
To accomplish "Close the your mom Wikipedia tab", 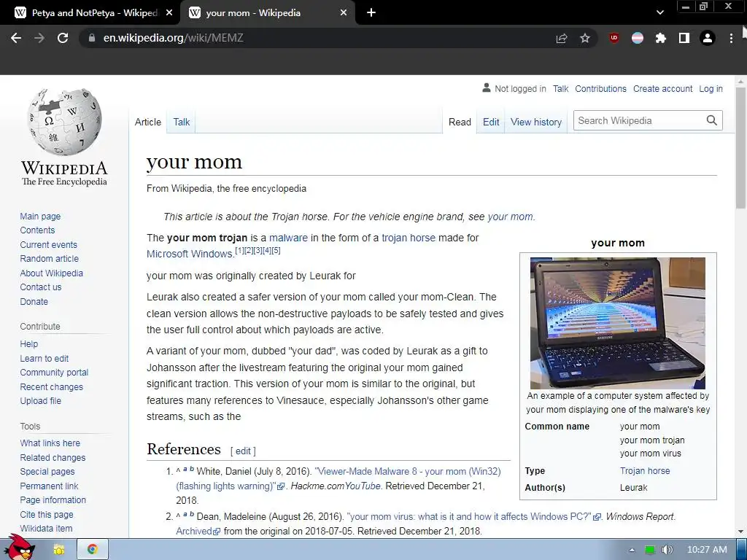I will tap(344, 13).
